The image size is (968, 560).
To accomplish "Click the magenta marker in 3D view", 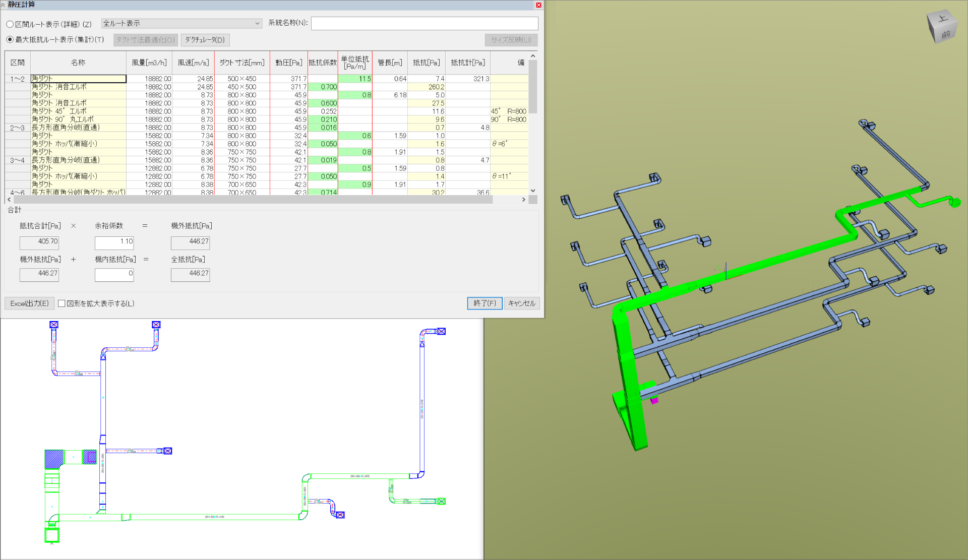I will [x=654, y=400].
